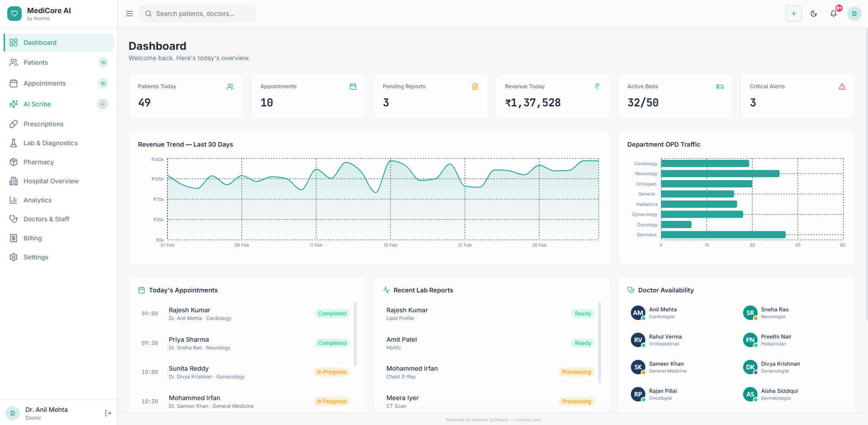Screen dimensions: 868x425
Task: Open the user profile avatar in header
Action: coord(854,14)
